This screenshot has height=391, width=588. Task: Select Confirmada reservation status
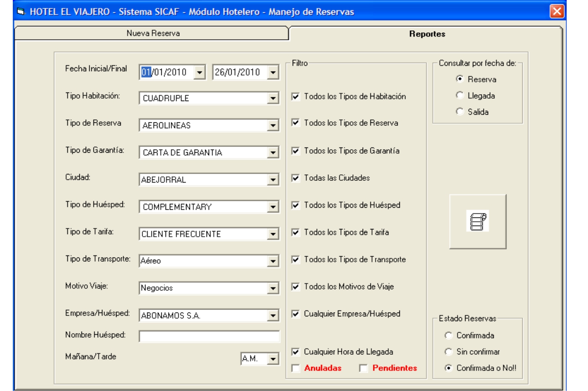tap(448, 336)
